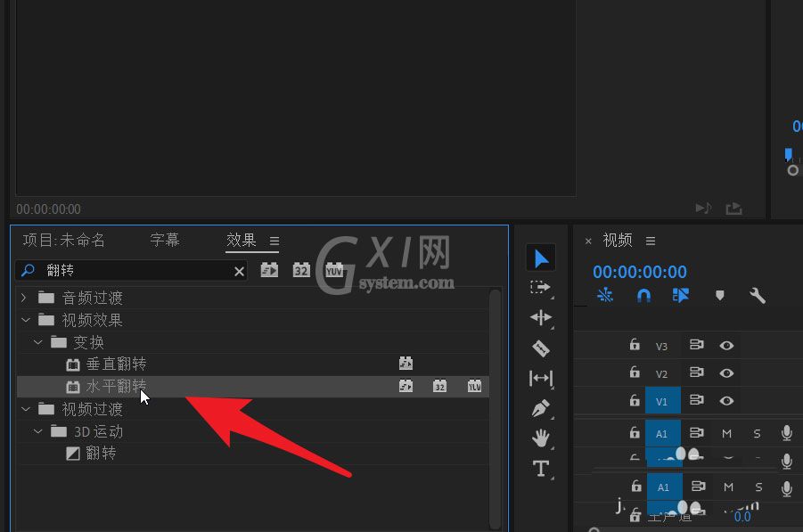Open the 视频 timeline panel menu
This screenshot has height=532, width=803.
point(651,241)
